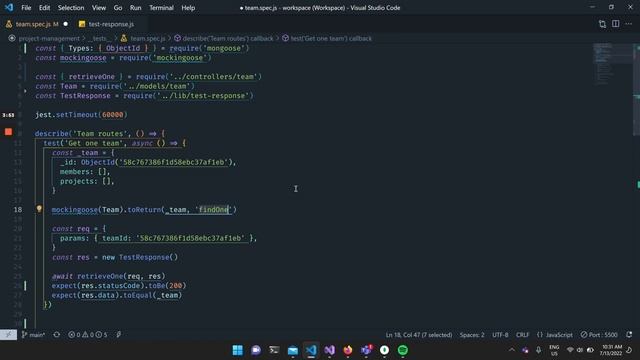Open Spotify from the taskbar
This screenshot has width=640, height=360.
pyautogui.click(x=403, y=350)
